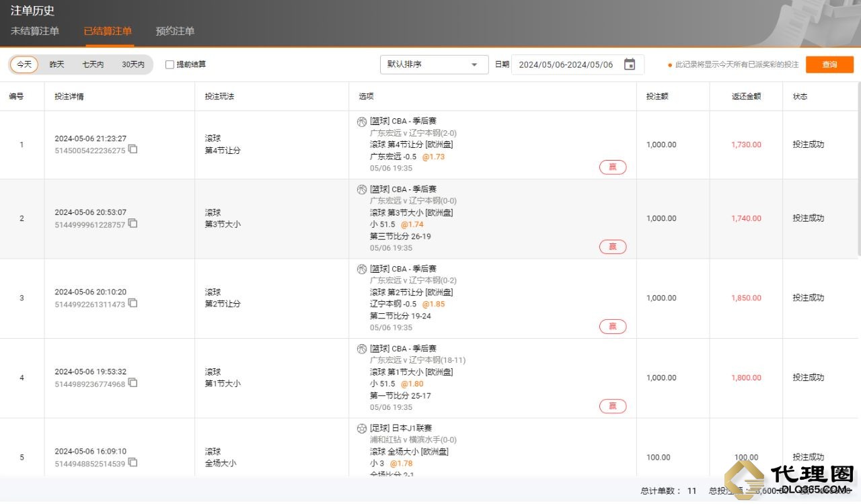Click basketball icon in row 3 selection

tap(362, 269)
